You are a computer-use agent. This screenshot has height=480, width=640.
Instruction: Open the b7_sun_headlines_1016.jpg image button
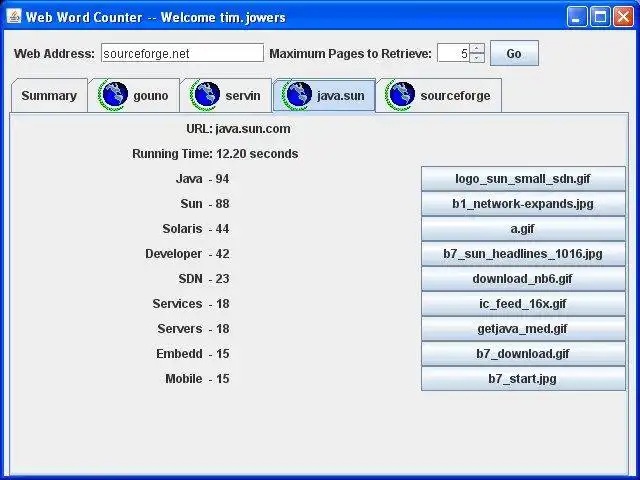(523, 254)
